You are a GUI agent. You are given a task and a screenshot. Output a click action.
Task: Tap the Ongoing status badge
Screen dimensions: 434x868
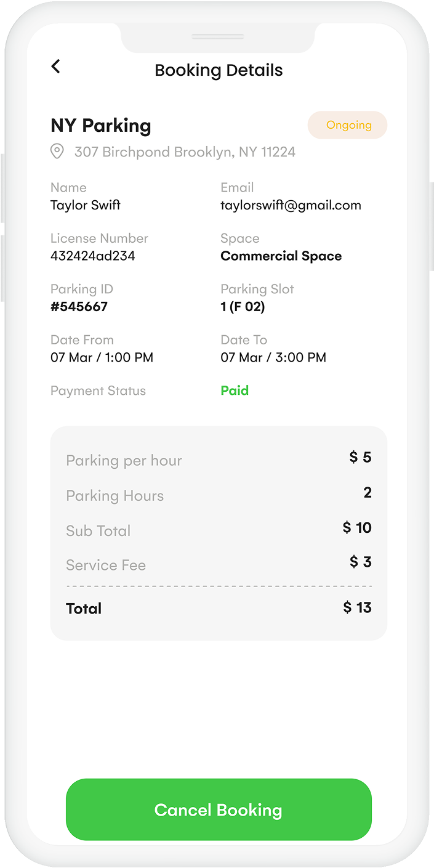click(348, 125)
